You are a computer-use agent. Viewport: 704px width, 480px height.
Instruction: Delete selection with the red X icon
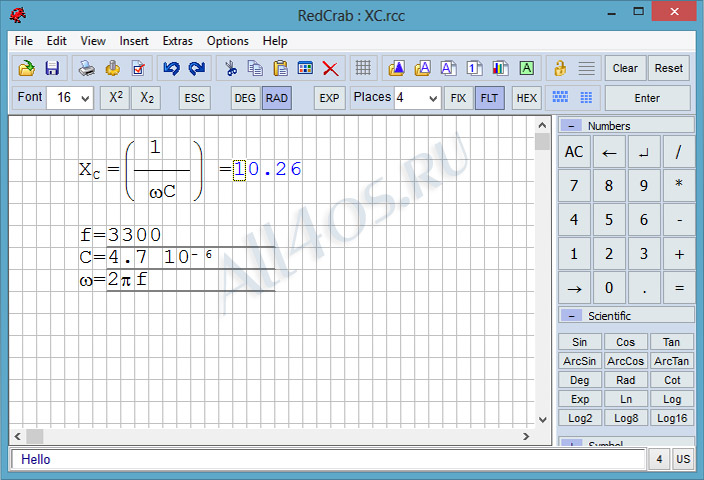coord(330,68)
